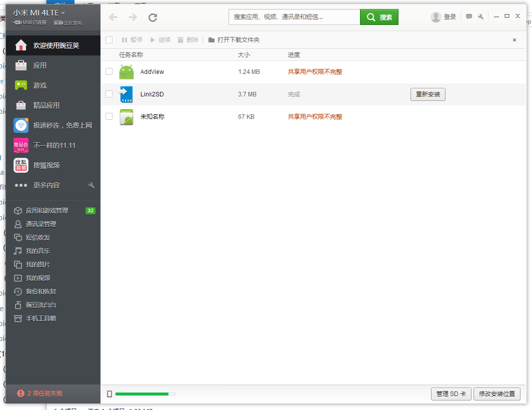Click the AddView Android icon

click(x=126, y=72)
